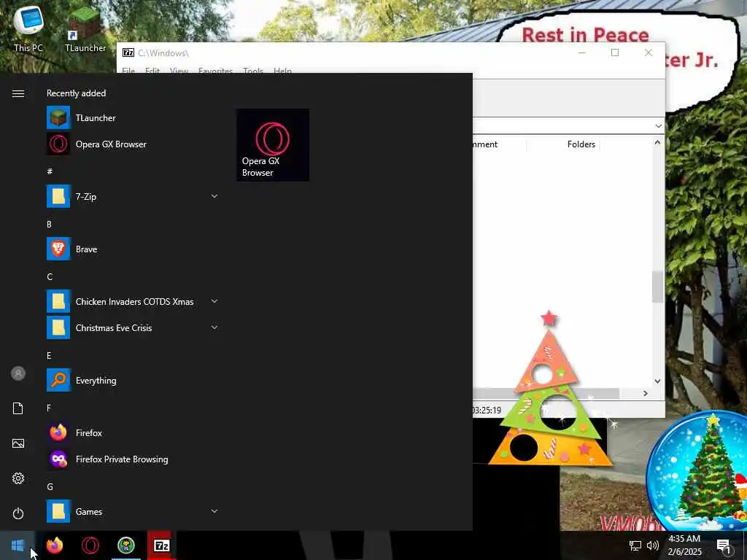Click 7-Zip vertical scrollbar down arrow
The height and width of the screenshot is (560, 747).
click(x=657, y=381)
